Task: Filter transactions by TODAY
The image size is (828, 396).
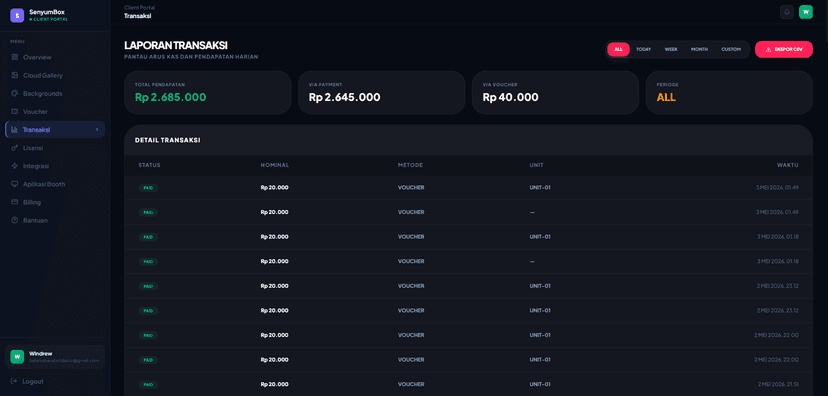Action: (x=643, y=49)
